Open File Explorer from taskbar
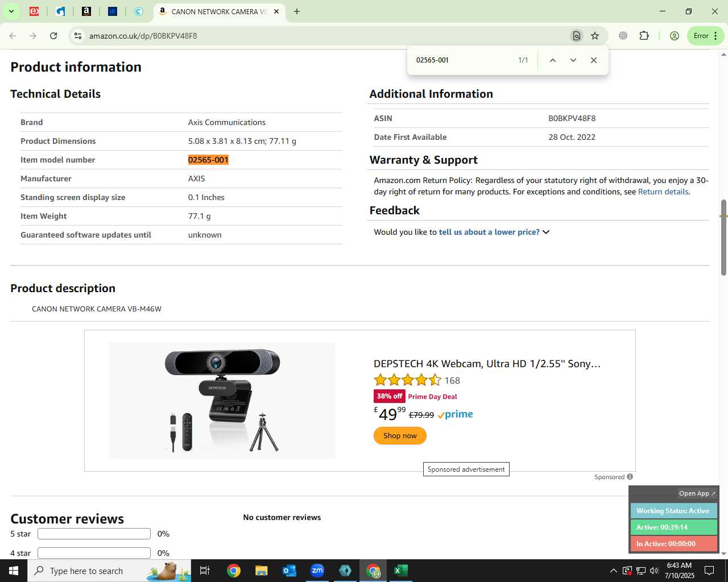Image resolution: width=728 pixels, height=582 pixels. click(x=261, y=571)
